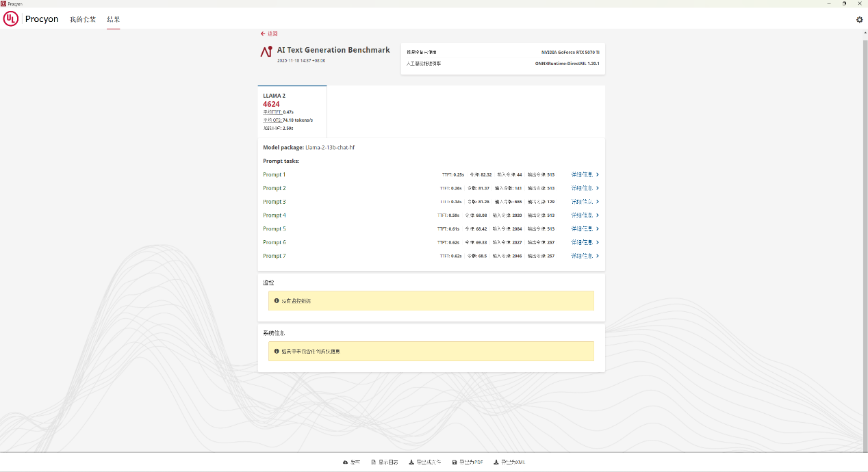This screenshot has height=472, width=868.
Task: Open the settings gear icon
Action: pos(860,20)
